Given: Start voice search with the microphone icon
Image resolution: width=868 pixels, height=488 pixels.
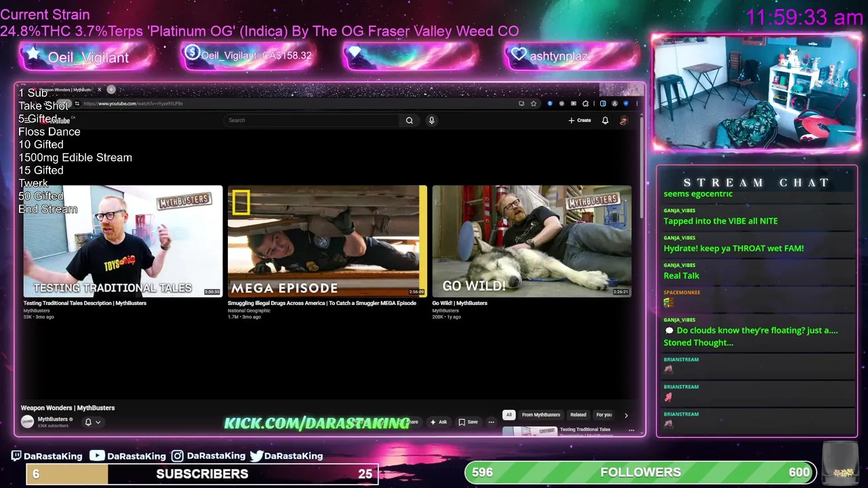Looking at the screenshot, I should pos(431,120).
